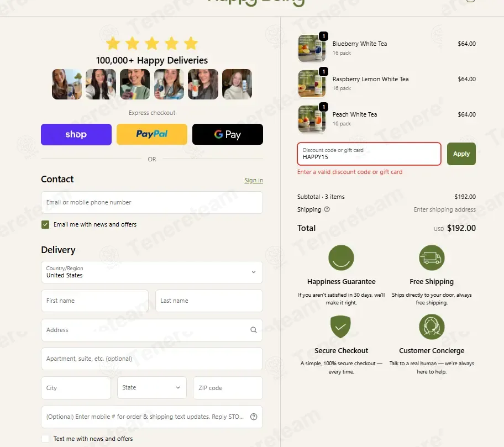Screen dimensions: 504x447
Task: Click '100,000+ Happy Deliveries' heading
Action: [x=152, y=60]
